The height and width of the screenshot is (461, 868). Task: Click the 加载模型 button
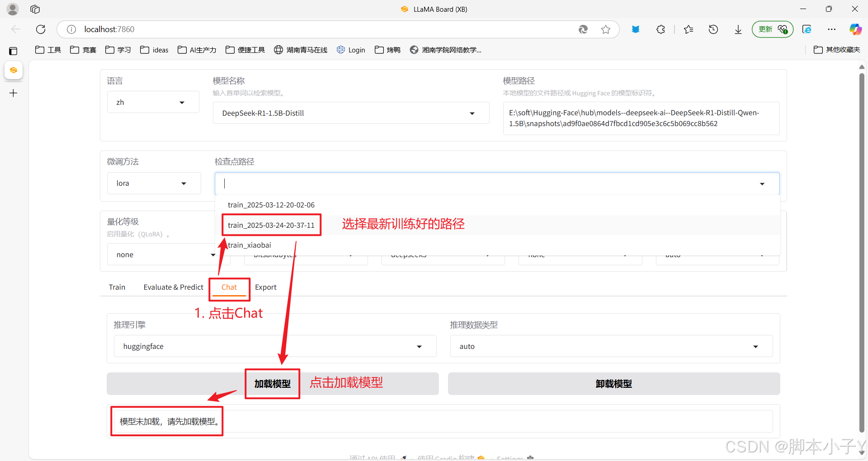pos(273,384)
